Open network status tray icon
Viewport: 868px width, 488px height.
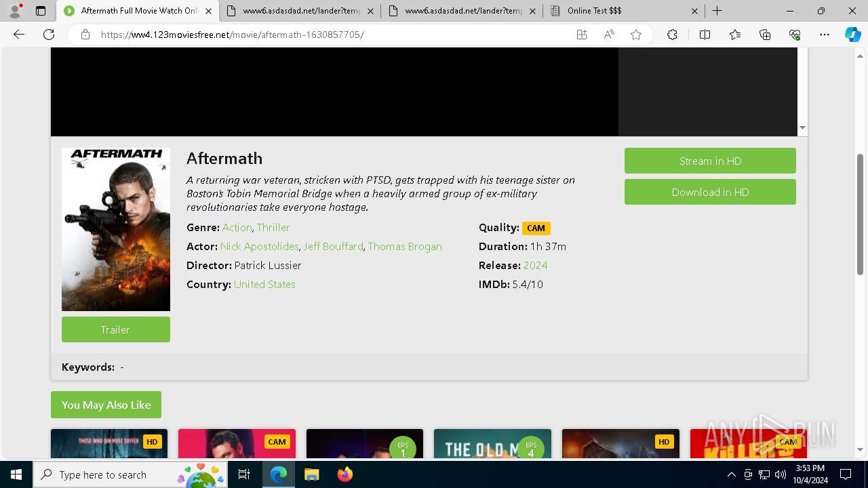click(x=764, y=474)
